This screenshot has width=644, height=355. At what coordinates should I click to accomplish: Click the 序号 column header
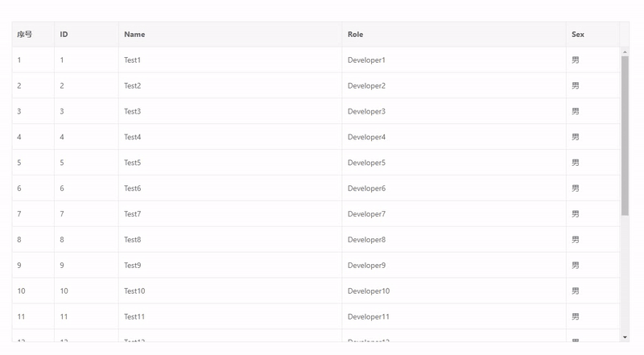24,35
